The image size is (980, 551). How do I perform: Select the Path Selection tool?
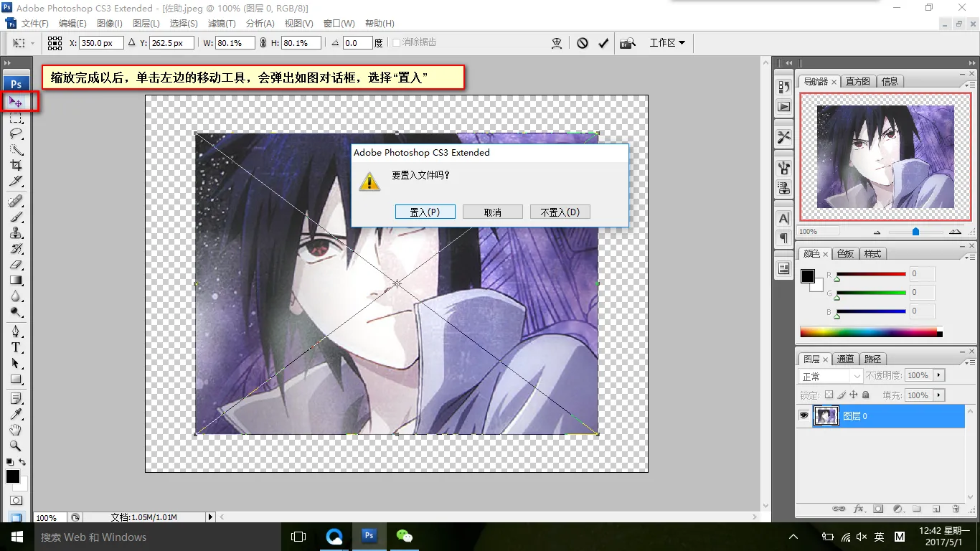(x=16, y=363)
